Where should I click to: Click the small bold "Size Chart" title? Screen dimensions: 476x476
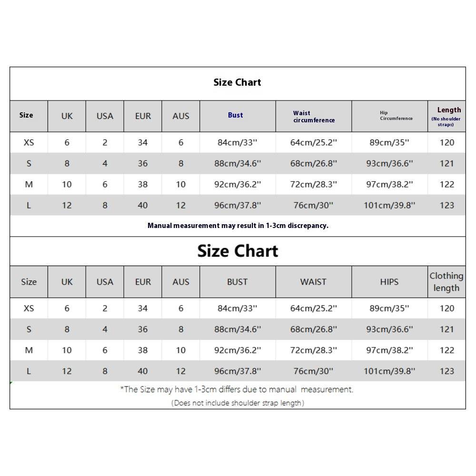pos(237,82)
